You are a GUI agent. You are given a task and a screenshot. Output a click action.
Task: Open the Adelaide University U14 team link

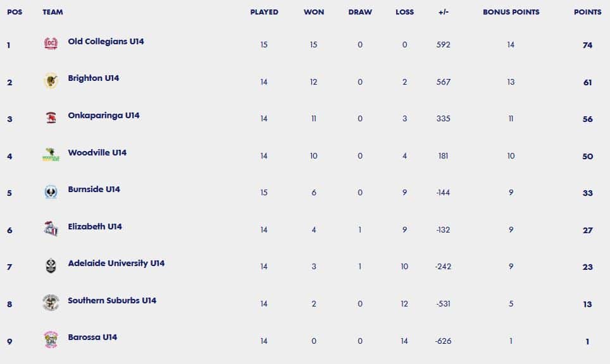click(116, 264)
